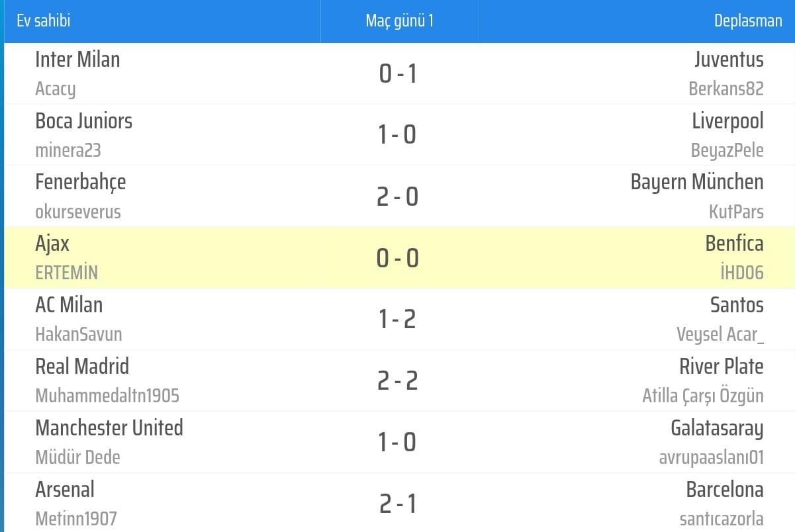Open the Benfica team link
This screenshot has width=795, height=532.
pyautogui.click(x=734, y=244)
